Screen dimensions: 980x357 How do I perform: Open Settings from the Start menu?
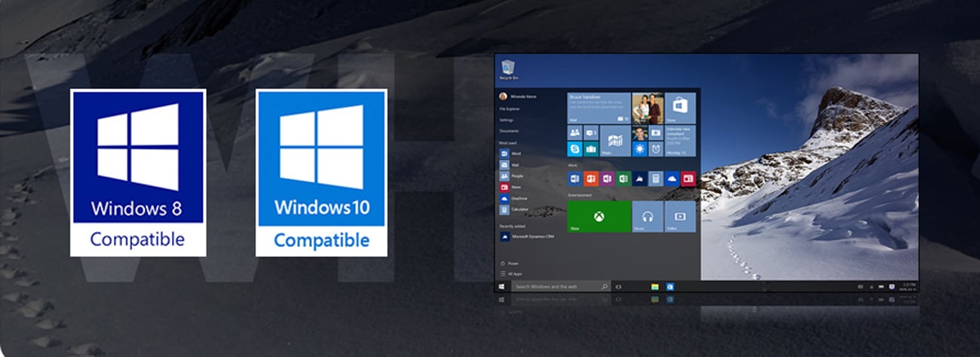click(x=507, y=120)
